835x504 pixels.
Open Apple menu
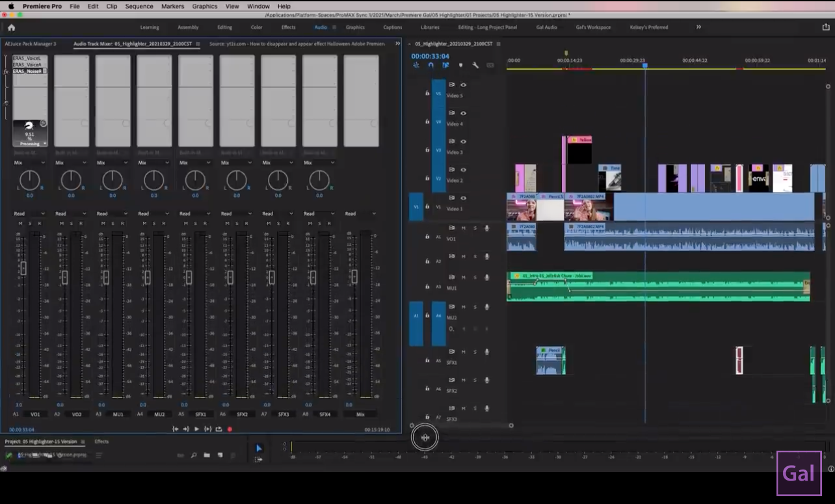(x=11, y=6)
